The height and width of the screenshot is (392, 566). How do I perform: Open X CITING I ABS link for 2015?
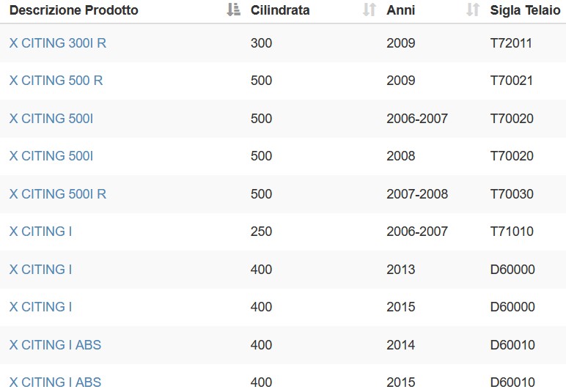pyautogui.click(x=55, y=382)
